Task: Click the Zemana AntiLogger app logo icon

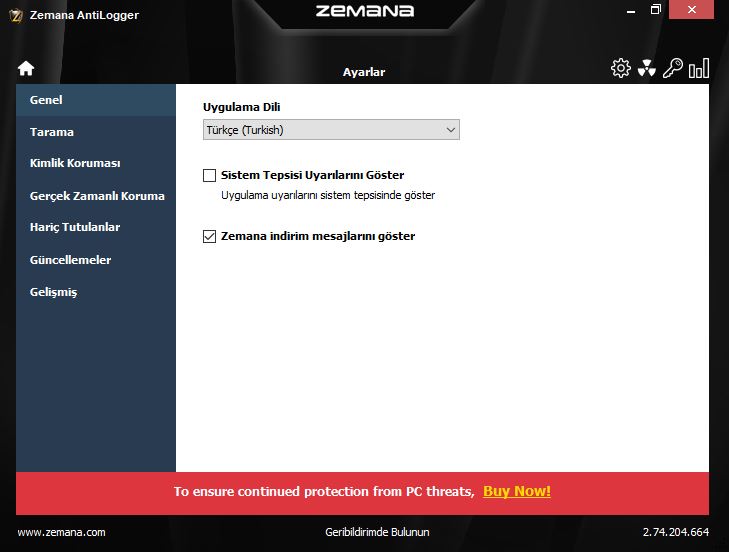Action: [x=16, y=16]
